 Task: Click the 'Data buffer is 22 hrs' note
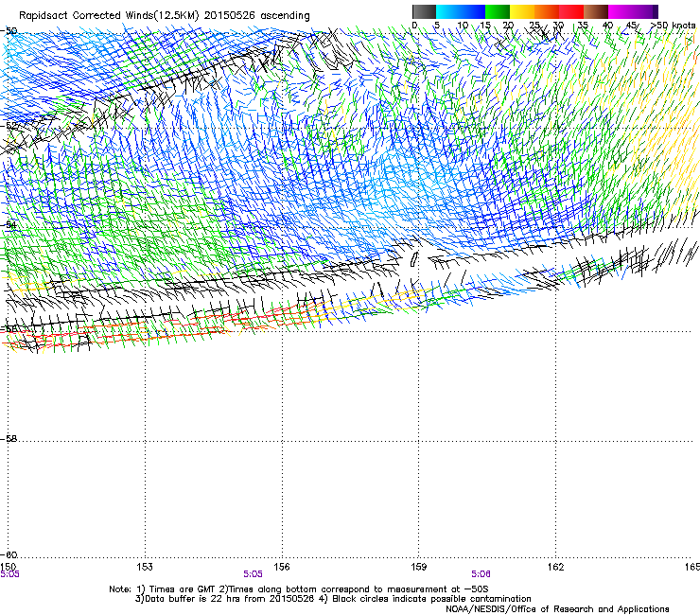pyautogui.click(x=333, y=599)
